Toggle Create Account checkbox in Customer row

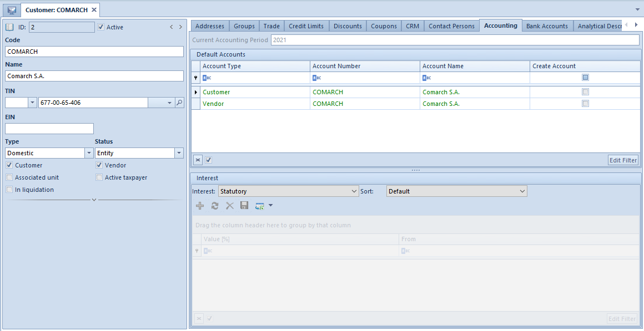coord(585,92)
